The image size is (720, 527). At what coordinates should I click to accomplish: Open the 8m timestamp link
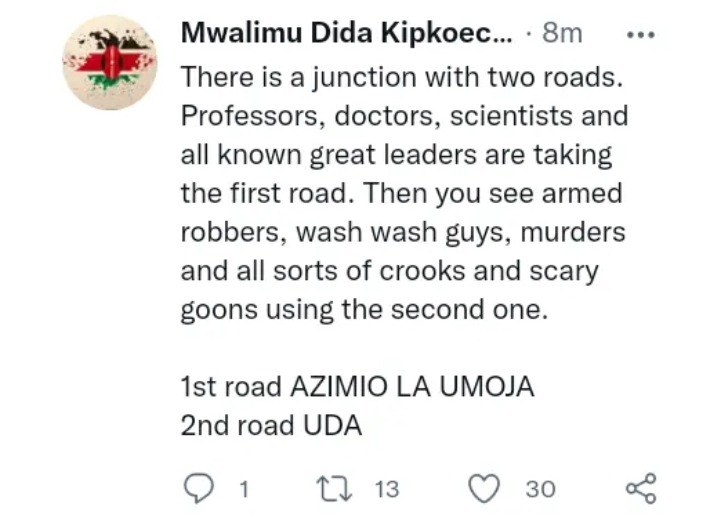[x=562, y=34]
